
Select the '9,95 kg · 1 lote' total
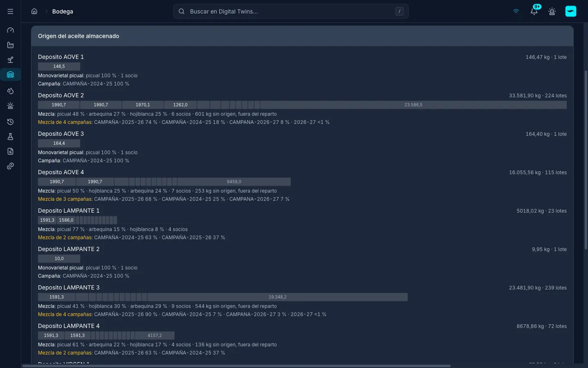point(549,249)
